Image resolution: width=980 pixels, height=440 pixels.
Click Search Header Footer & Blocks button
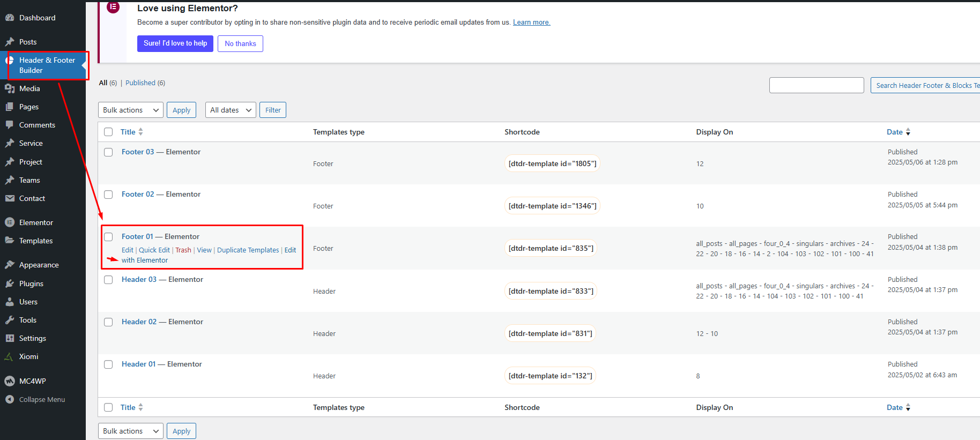926,85
